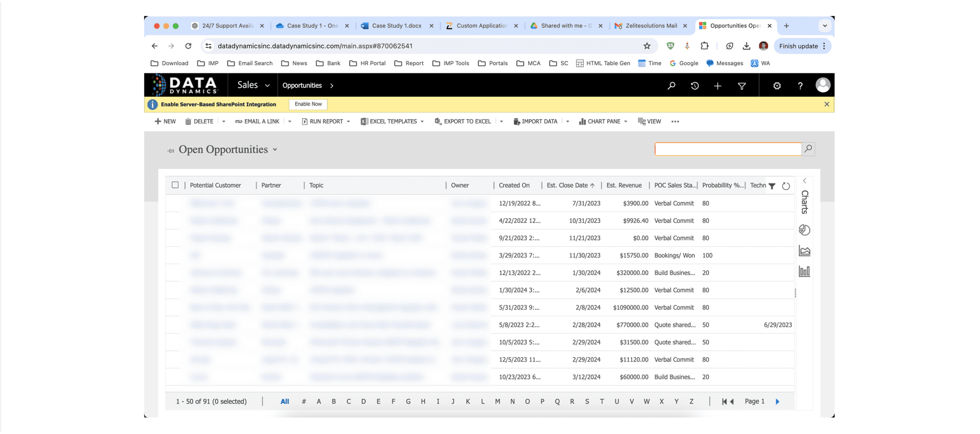Expand the Charts pane chevron

(804, 181)
